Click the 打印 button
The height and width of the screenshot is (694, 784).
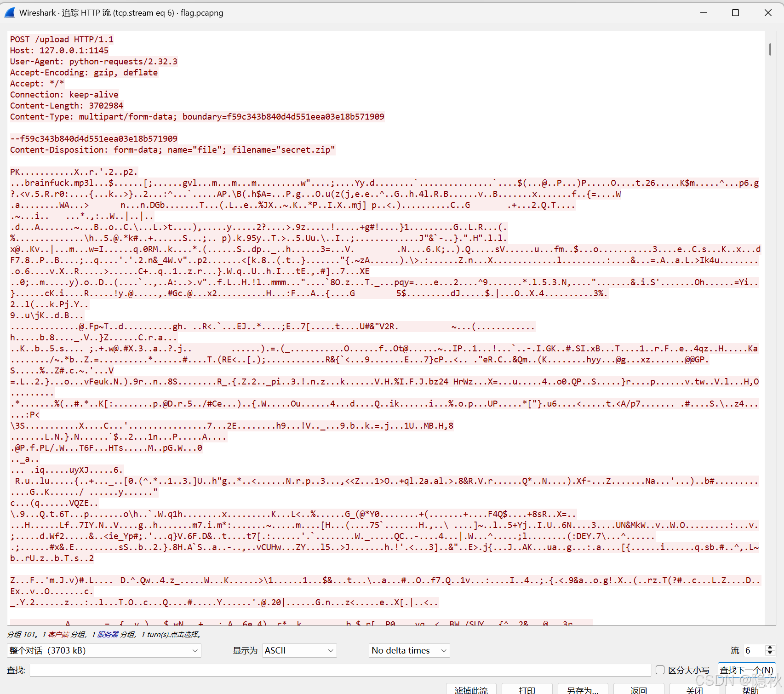pyautogui.click(x=527, y=690)
